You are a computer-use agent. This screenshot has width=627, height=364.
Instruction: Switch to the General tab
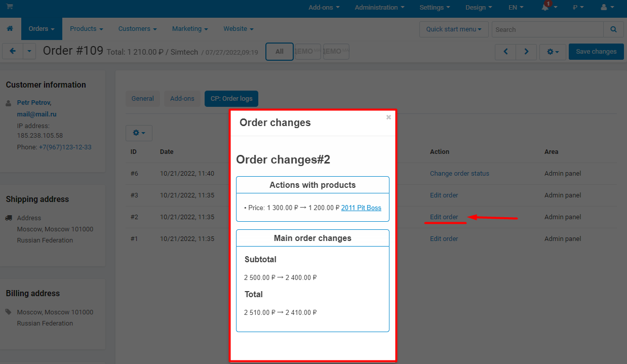(x=143, y=99)
